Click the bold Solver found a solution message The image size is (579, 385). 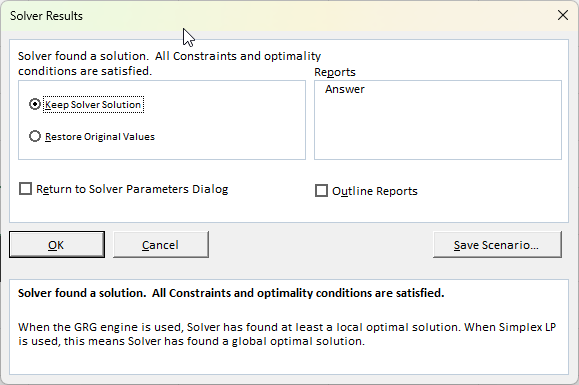pos(231,293)
